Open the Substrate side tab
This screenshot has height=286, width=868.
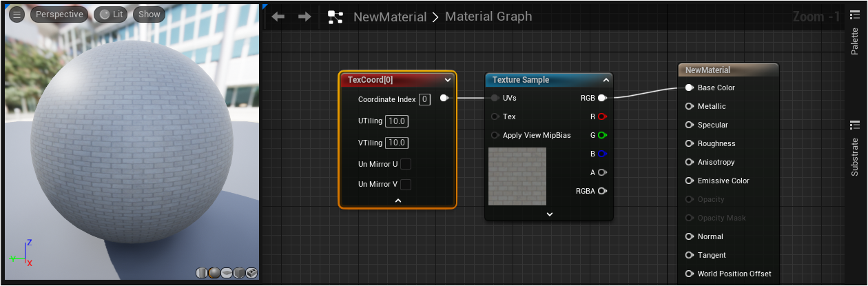coord(855,149)
